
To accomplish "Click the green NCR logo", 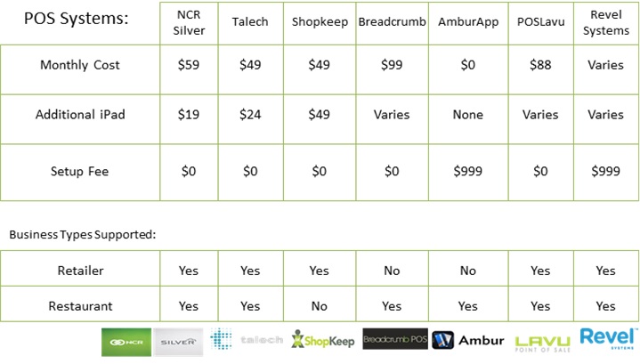I will click(x=126, y=342).
